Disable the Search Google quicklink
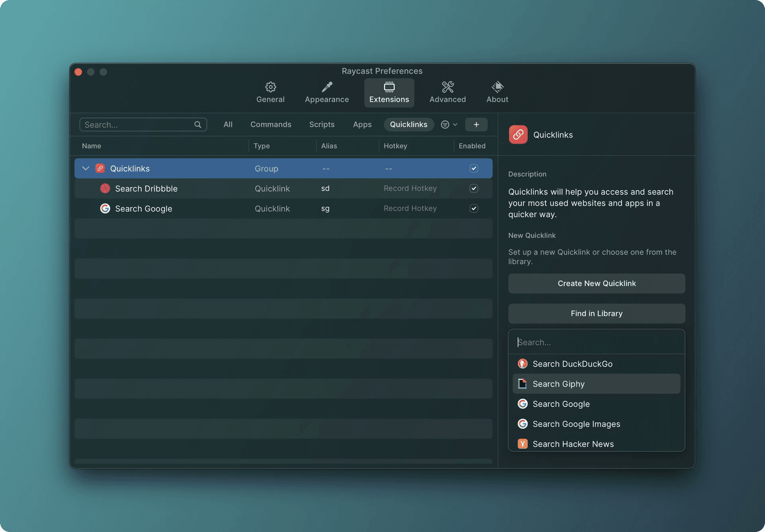The width and height of the screenshot is (765, 532). [473, 208]
